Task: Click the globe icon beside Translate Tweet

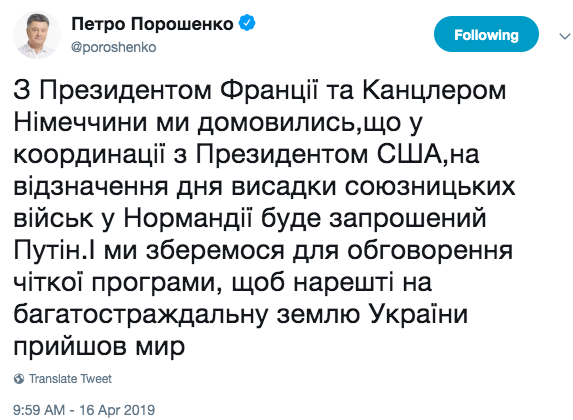Action: pos(19,379)
